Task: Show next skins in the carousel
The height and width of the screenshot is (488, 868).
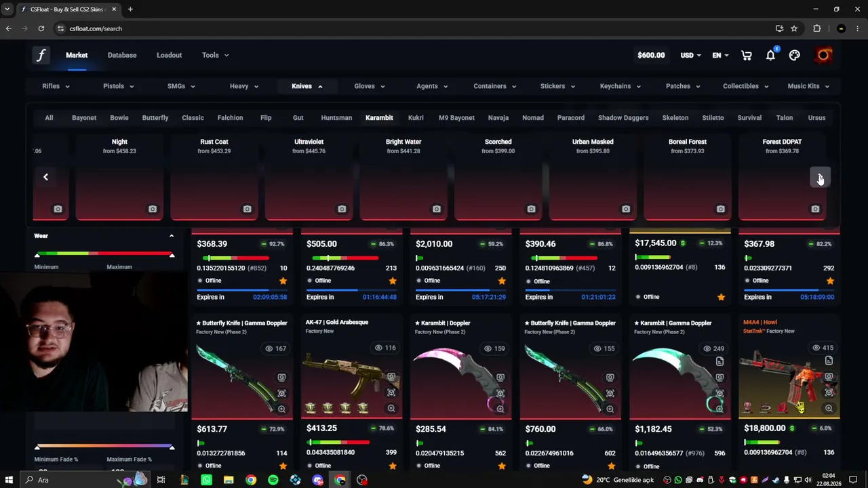Action: click(x=820, y=177)
